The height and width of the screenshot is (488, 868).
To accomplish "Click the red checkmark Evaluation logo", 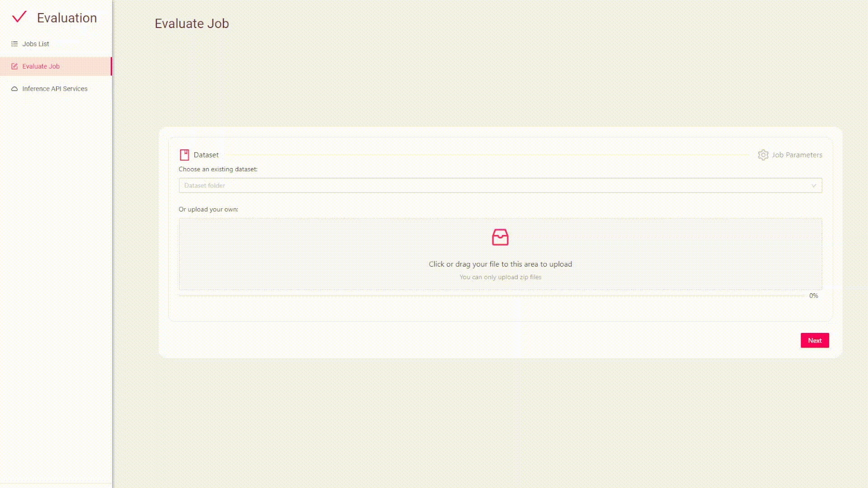I will [19, 17].
